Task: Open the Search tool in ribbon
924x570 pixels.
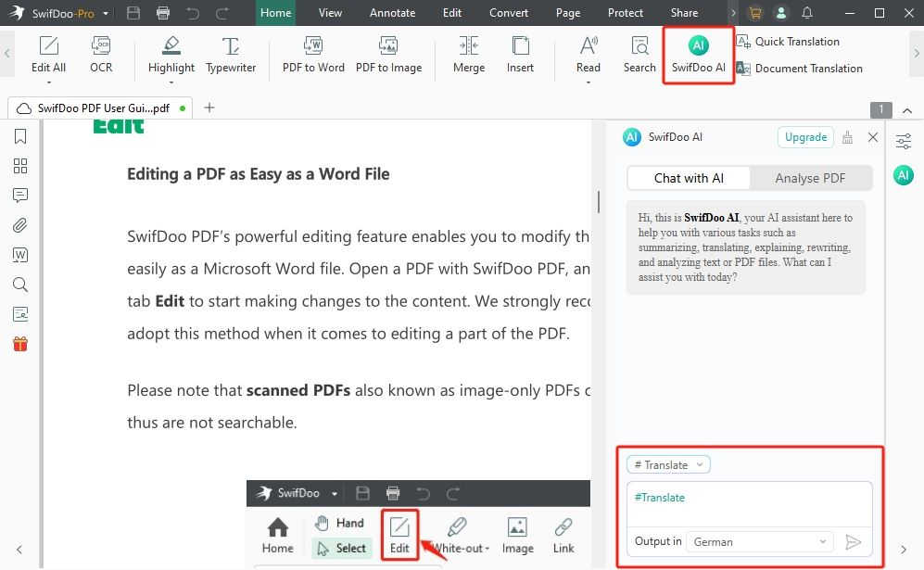Action: tap(639, 55)
